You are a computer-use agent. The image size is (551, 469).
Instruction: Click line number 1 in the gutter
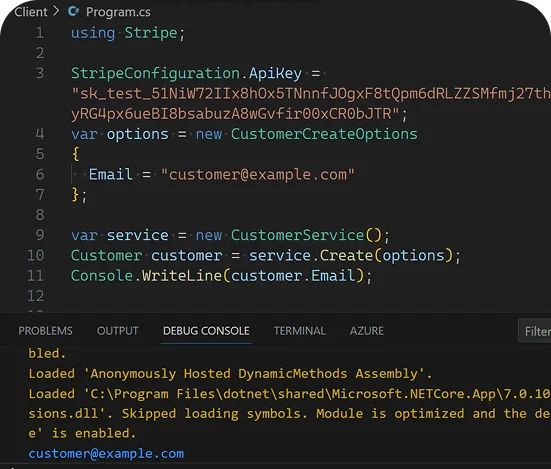(x=40, y=33)
